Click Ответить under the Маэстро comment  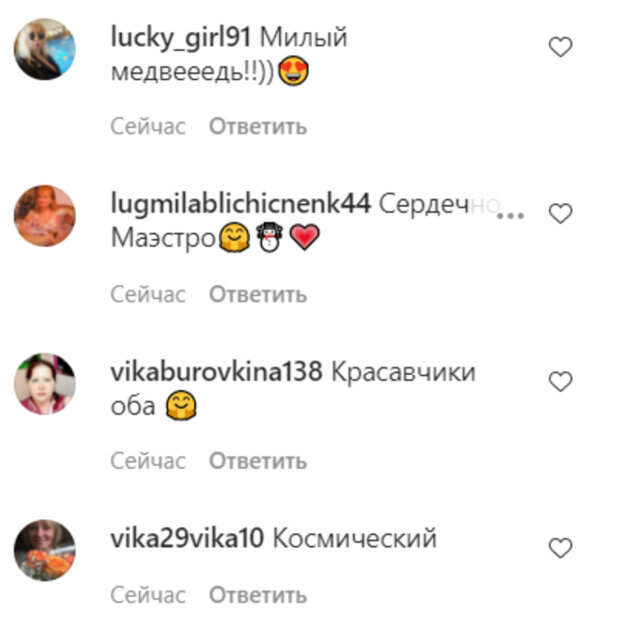(x=258, y=294)
